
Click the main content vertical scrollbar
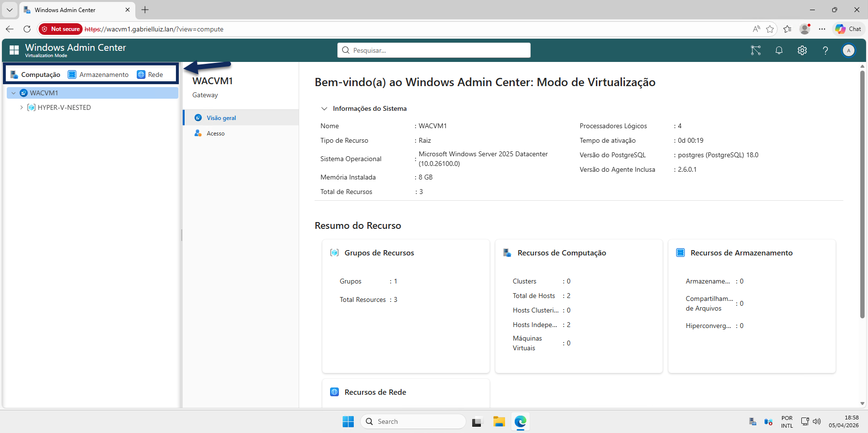[x=862, y=194]
